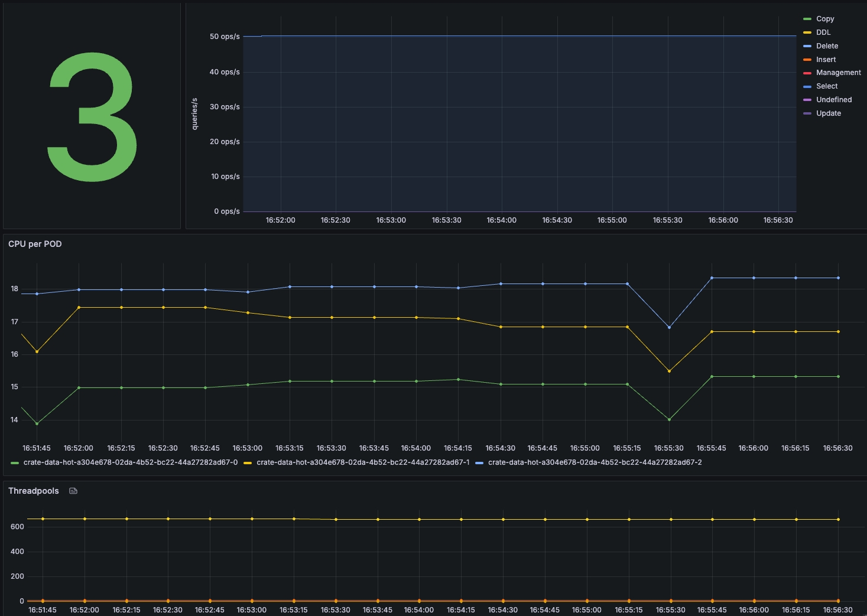This screenshot has width=867, height=616.
Task: Open the Threadpools panel description icon
Action: pyautogui.click(x=73, y=491)
